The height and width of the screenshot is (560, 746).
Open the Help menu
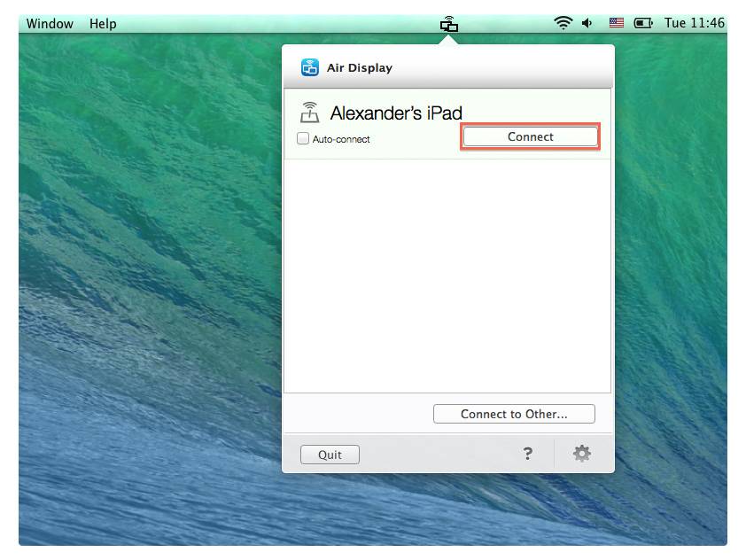pyautogui.click(x=103, y=24)
